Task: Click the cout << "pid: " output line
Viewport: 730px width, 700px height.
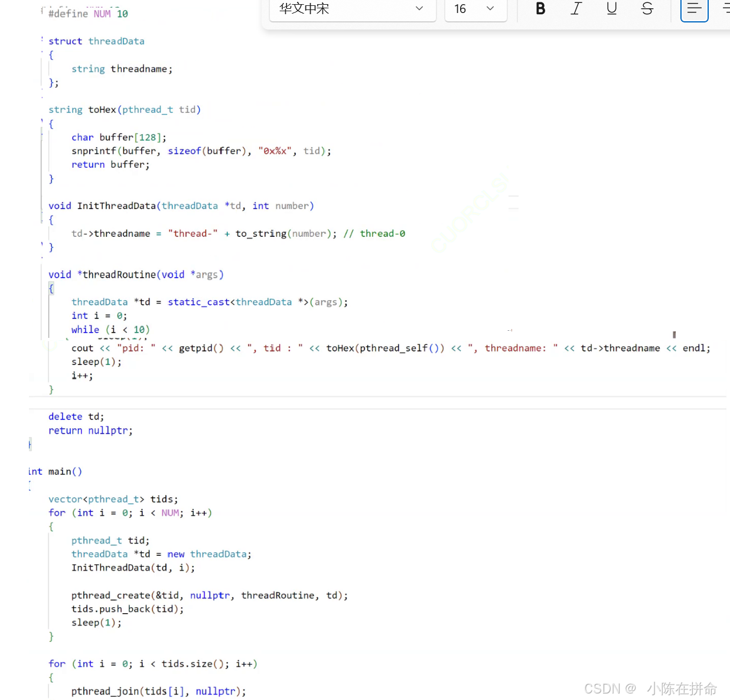Action: [x=390, y=349]
